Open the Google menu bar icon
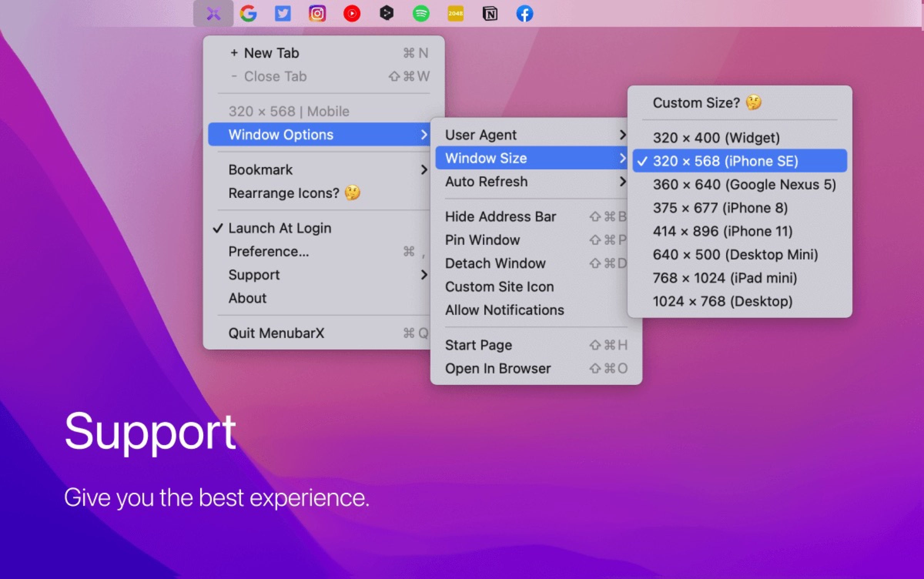Screen dimensions: 924x579 [x=248, y=14]
